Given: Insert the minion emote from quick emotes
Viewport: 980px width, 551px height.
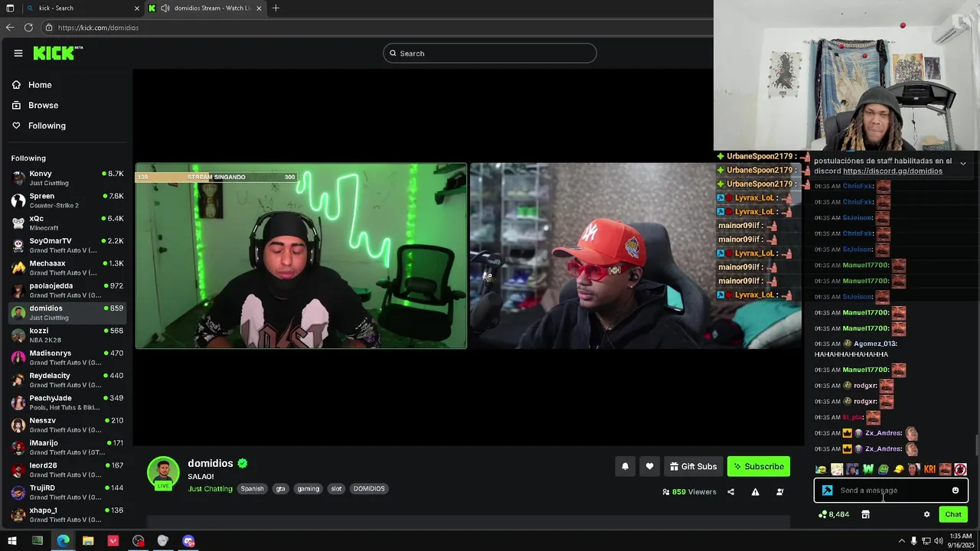Looking at the screenshot, I should point(821,469).
